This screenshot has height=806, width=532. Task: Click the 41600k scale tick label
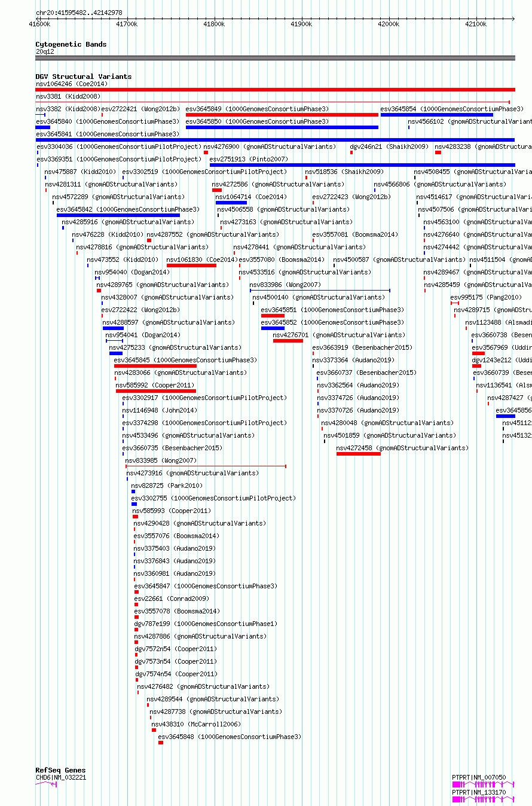coord(39,25)
